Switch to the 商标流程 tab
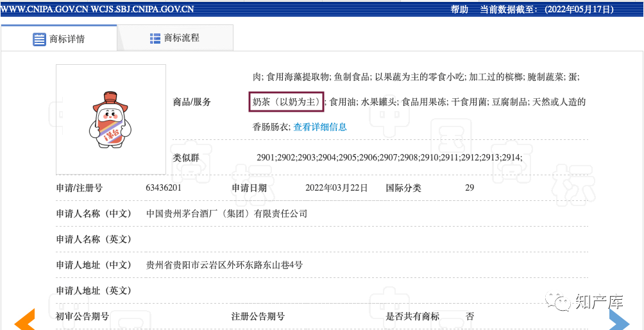The image size is (644, 330). click(x=175, y=39)
